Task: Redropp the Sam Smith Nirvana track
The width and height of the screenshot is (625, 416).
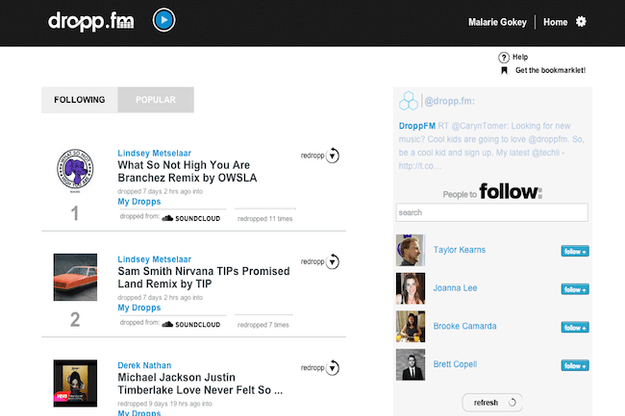Action: (x=320, y=262)
